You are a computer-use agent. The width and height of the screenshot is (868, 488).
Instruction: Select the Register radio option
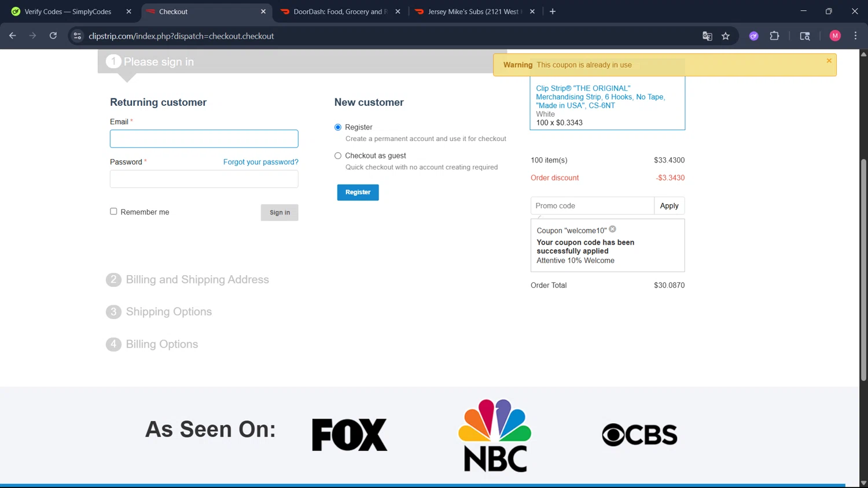pyautogui.click(x=338, y=127)
